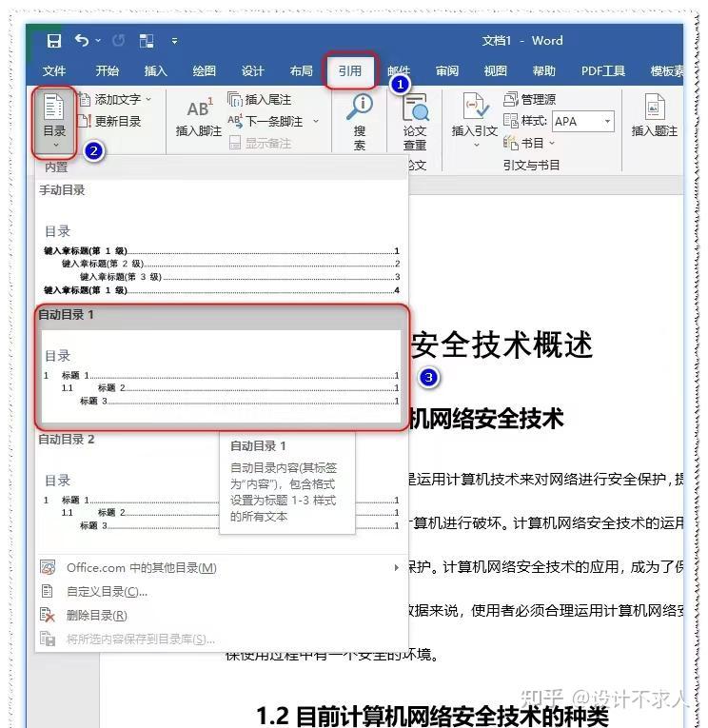This screenshot has height=728, width=708.
Task: Click the Redo icon
Action: pos(118,41)
